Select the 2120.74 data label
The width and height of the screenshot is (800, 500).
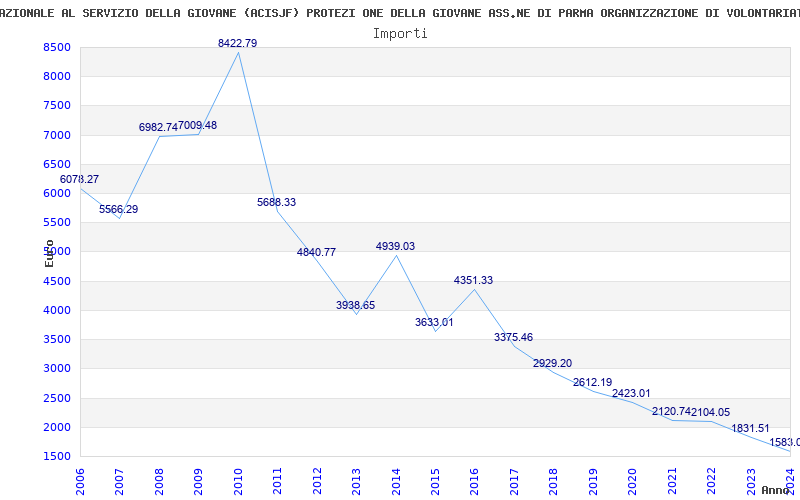671,412
